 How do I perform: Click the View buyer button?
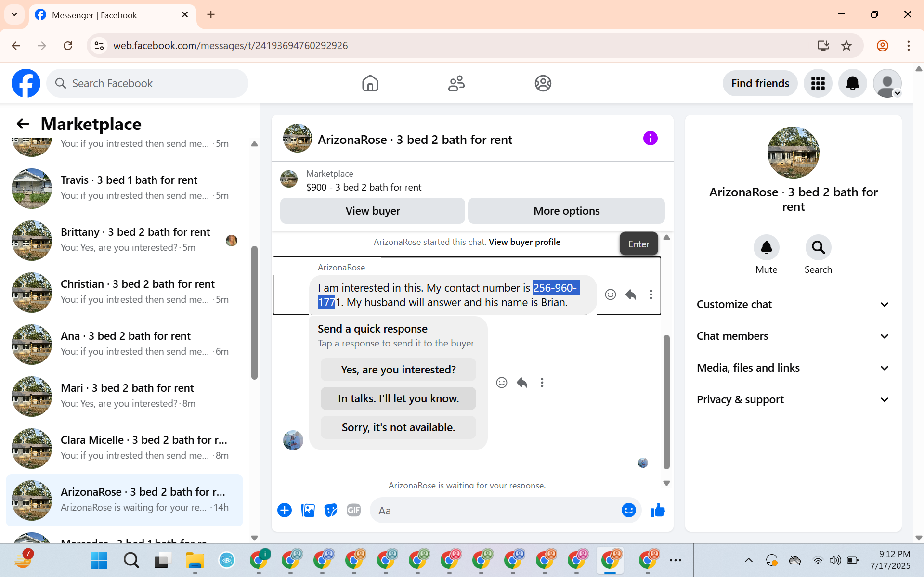(372, 211)
